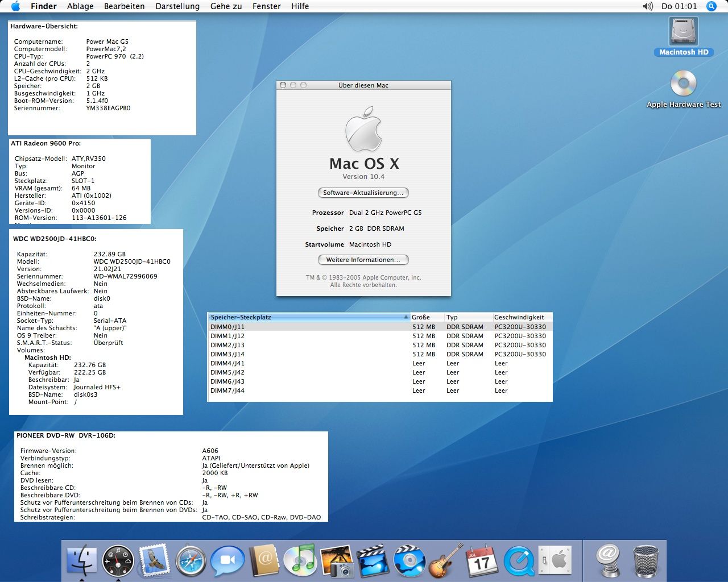Viewport: 728px width, 582px height.
Task: Open Spotlight search icon
Action: pyautogui.click(x=712, y=6)
